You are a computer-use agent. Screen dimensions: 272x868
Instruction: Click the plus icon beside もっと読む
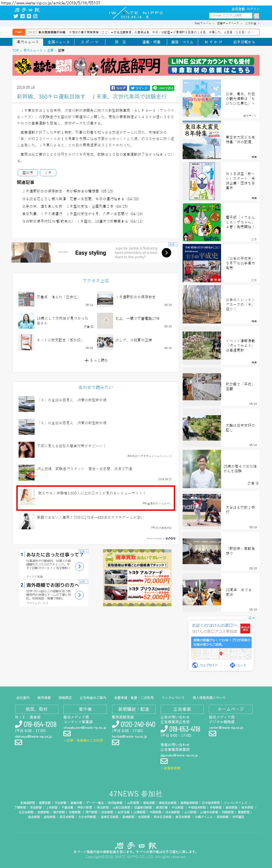[x=86, y=360]
